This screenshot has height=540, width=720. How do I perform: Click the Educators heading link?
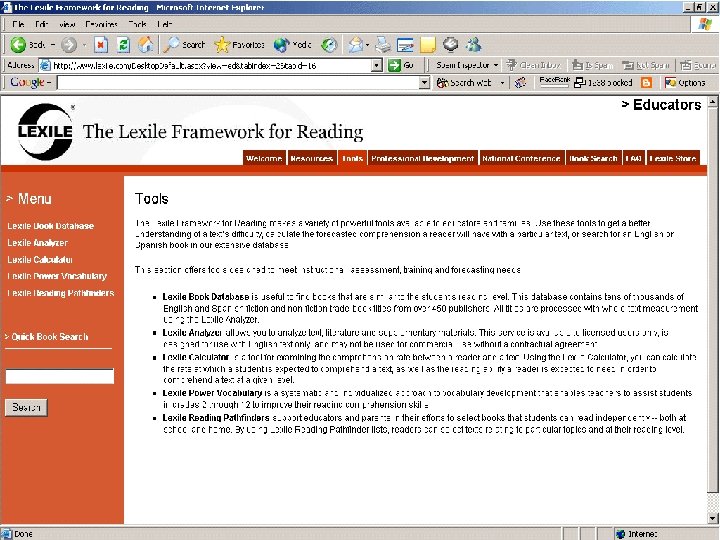click(x=661, y=105)
